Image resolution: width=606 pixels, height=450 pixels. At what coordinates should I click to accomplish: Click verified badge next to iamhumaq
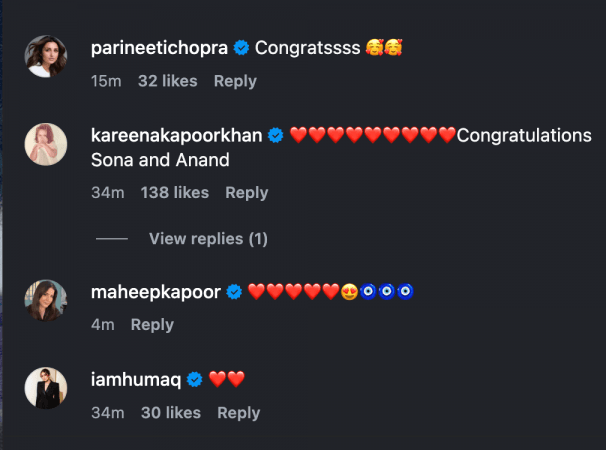coord(195,379)
